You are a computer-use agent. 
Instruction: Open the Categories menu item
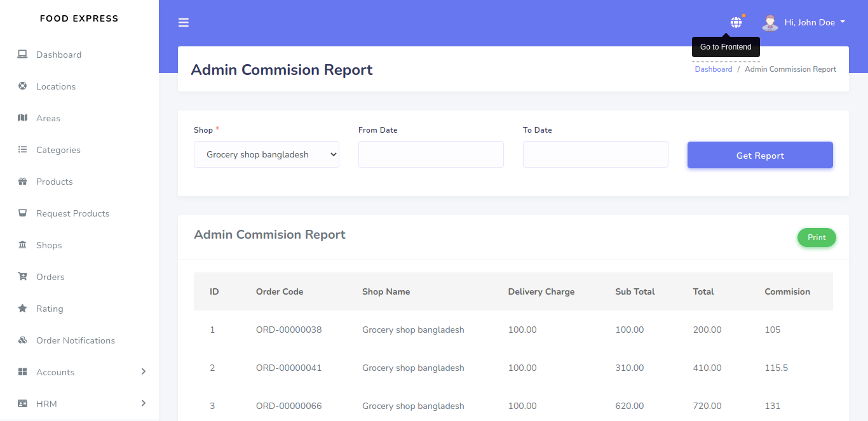(x=58, y=150)
